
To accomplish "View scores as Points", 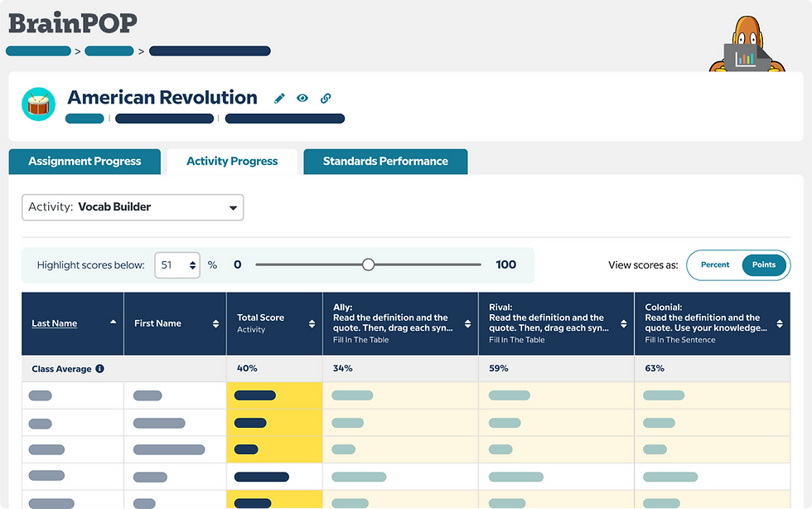I will coord(764,265).
